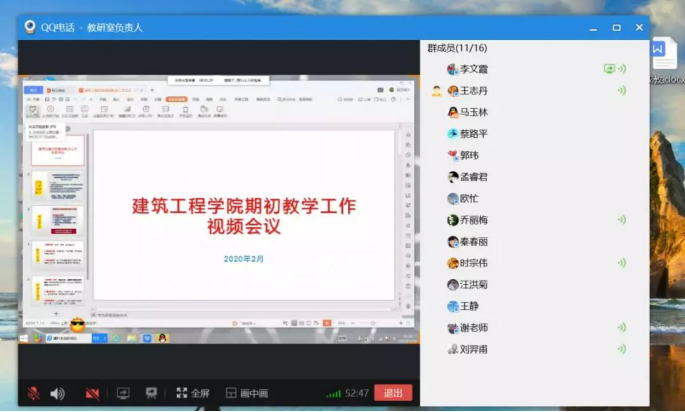
Task: Click the speaking indicator next to 王志丹
Action: click(622, 91)
